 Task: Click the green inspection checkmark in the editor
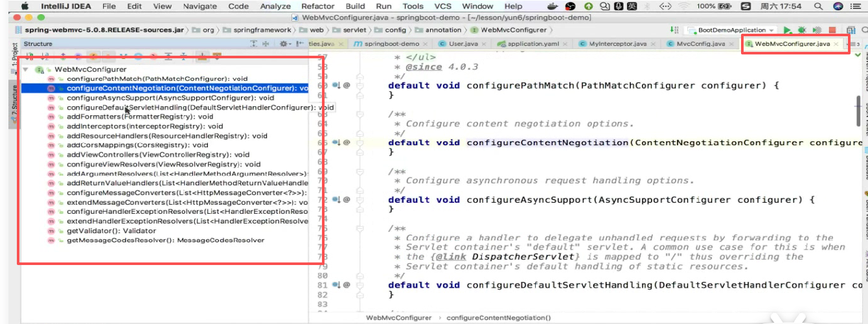pyautogui.click(x=859, y=56)
